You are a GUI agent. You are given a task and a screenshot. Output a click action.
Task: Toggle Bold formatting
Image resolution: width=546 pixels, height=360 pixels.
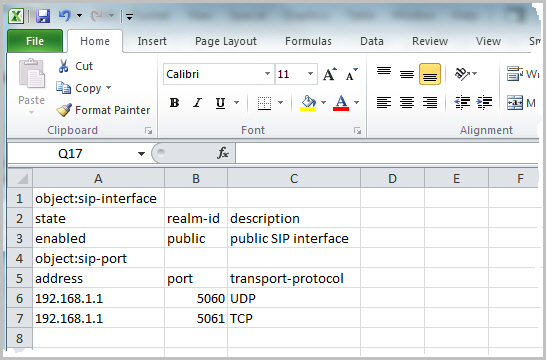click(174, 103)
